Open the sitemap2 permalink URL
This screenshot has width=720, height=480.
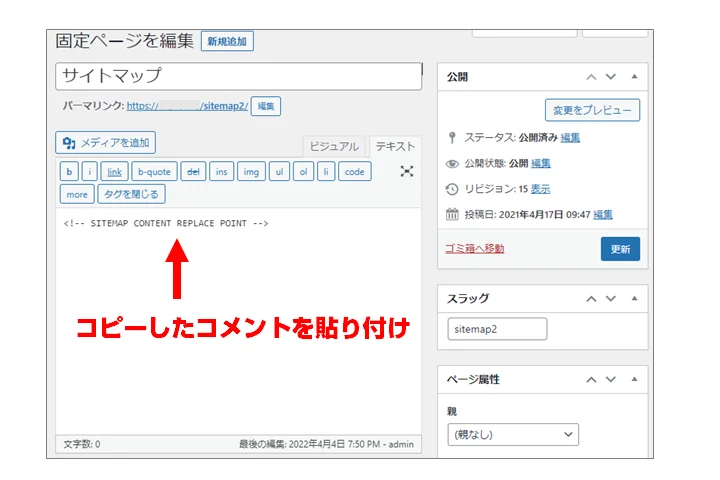[x=187, y=106]
